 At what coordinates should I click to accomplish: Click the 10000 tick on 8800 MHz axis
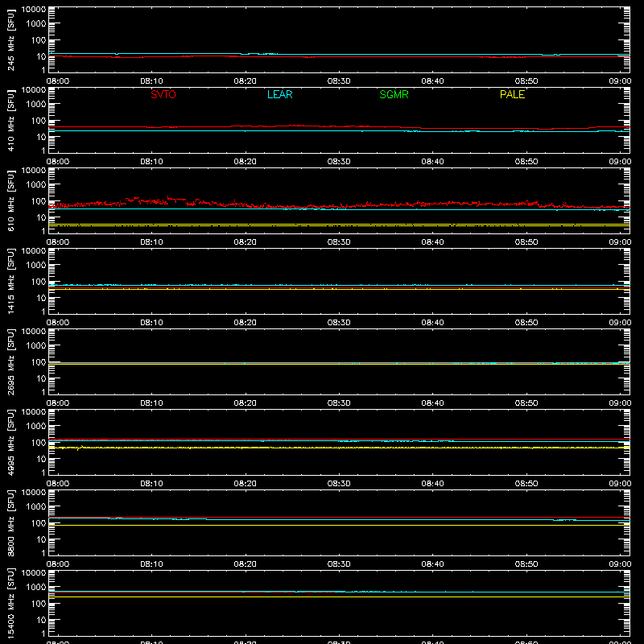point(34,492)
